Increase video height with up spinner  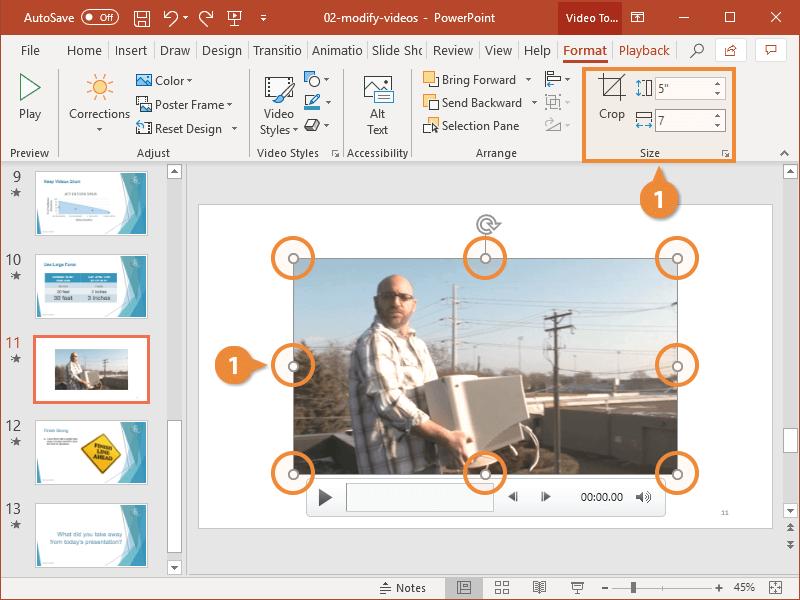718,84
